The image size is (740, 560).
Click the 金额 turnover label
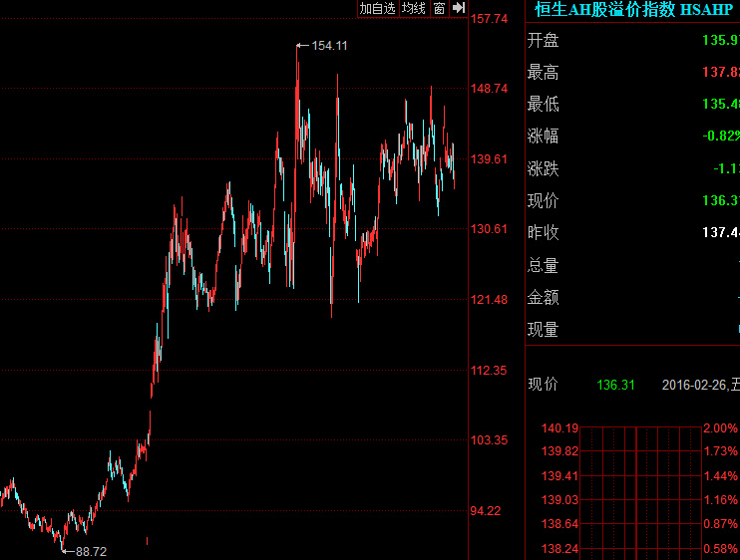coord(544,297)
